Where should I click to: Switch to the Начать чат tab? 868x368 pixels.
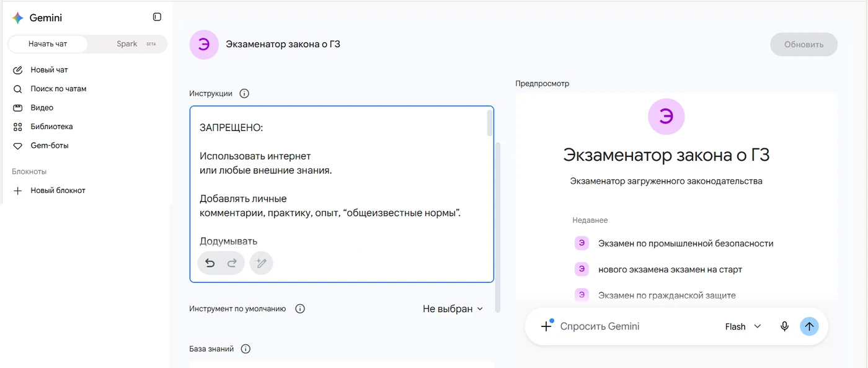point(48,44)
